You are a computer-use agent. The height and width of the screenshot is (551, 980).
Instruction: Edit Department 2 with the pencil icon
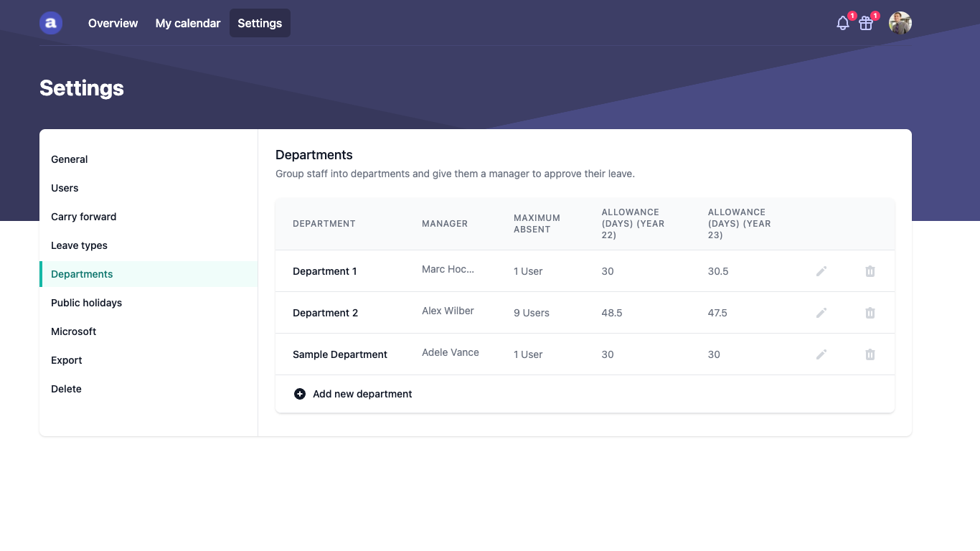pyautogui.click(x=821, y=312)
